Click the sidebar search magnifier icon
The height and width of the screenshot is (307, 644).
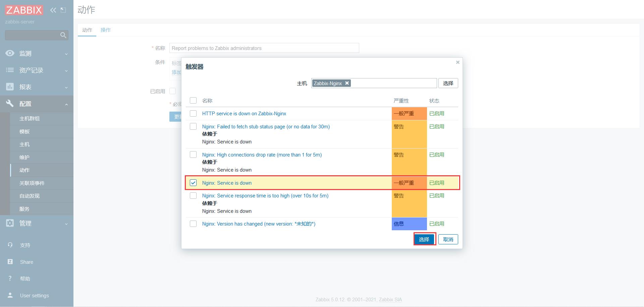(x=63, y=35)
